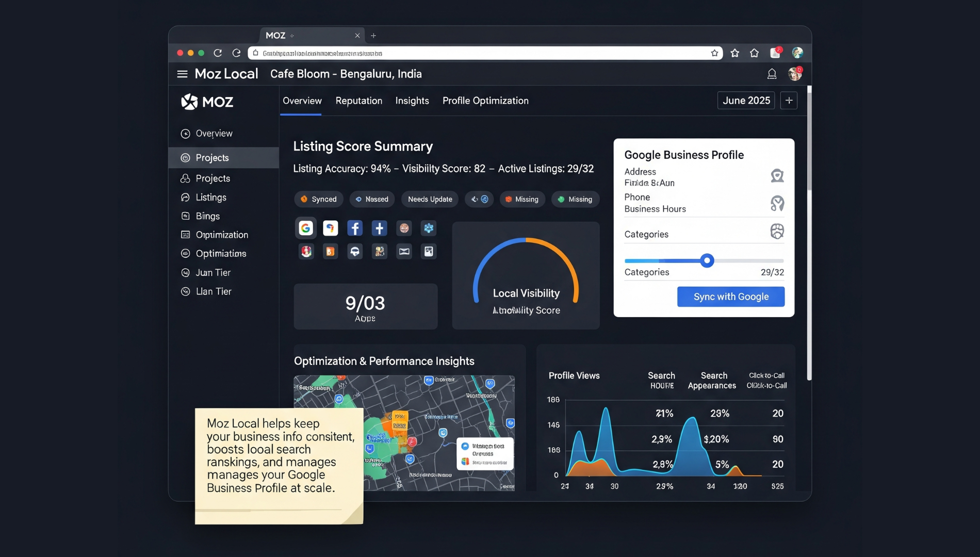Select the multicolor listing icon beside Google
980x557 pixels.
[x=330, y=228]
